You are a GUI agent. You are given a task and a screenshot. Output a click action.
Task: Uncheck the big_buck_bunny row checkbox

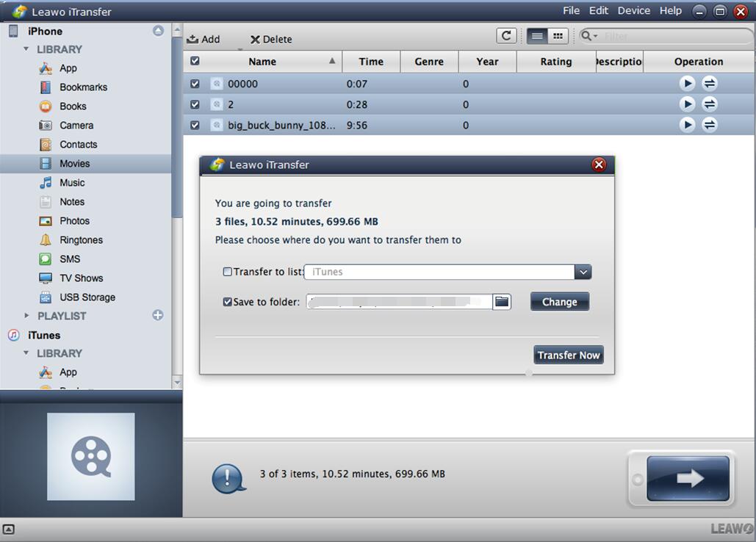tap(195, 126)
